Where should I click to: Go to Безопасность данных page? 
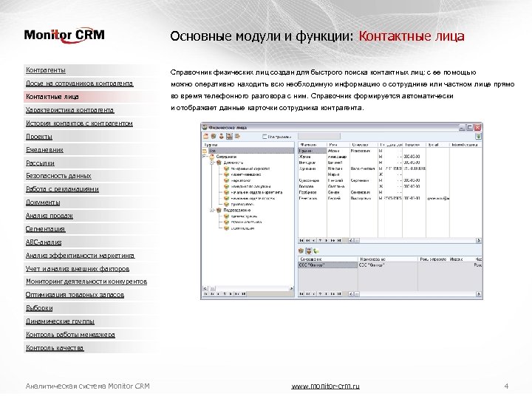(x=58, y=176)
